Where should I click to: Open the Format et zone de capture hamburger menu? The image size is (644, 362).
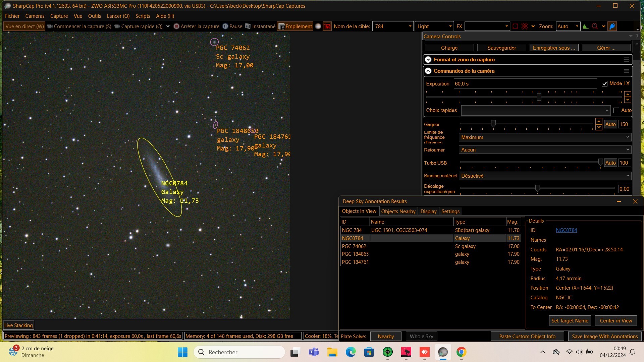(626, 60)
